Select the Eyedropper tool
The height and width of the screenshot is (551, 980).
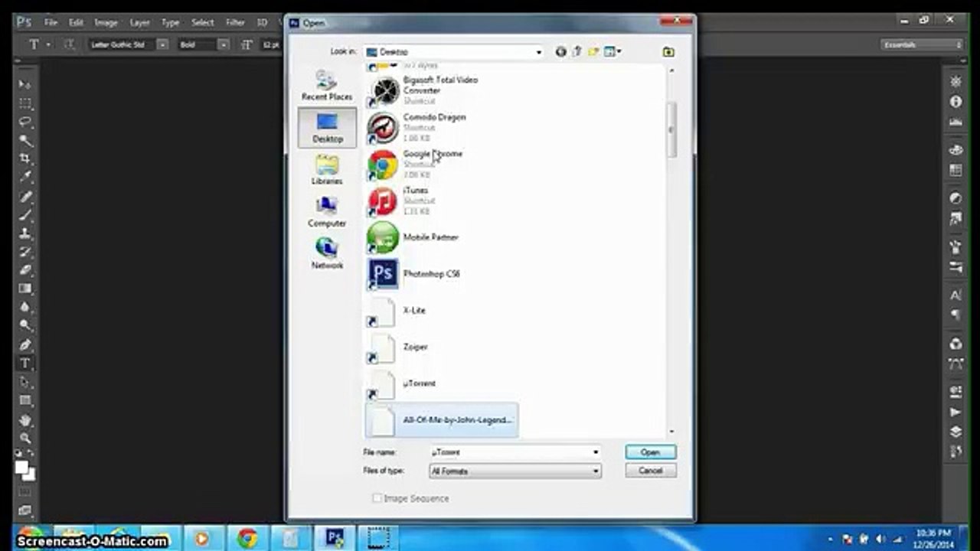(25, 177)
